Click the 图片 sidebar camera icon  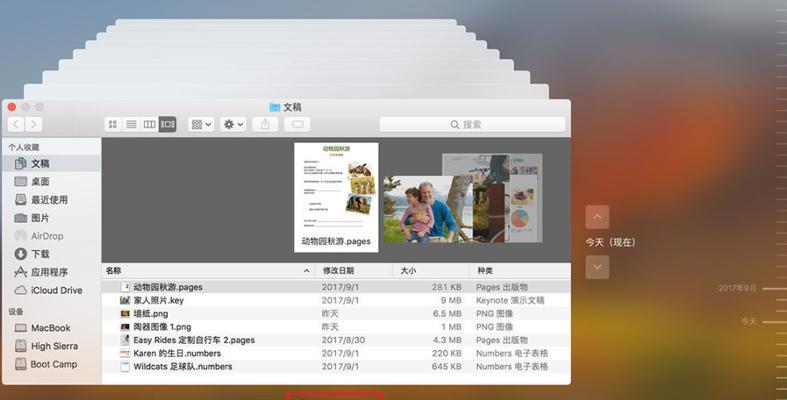[x=21, y=218]
